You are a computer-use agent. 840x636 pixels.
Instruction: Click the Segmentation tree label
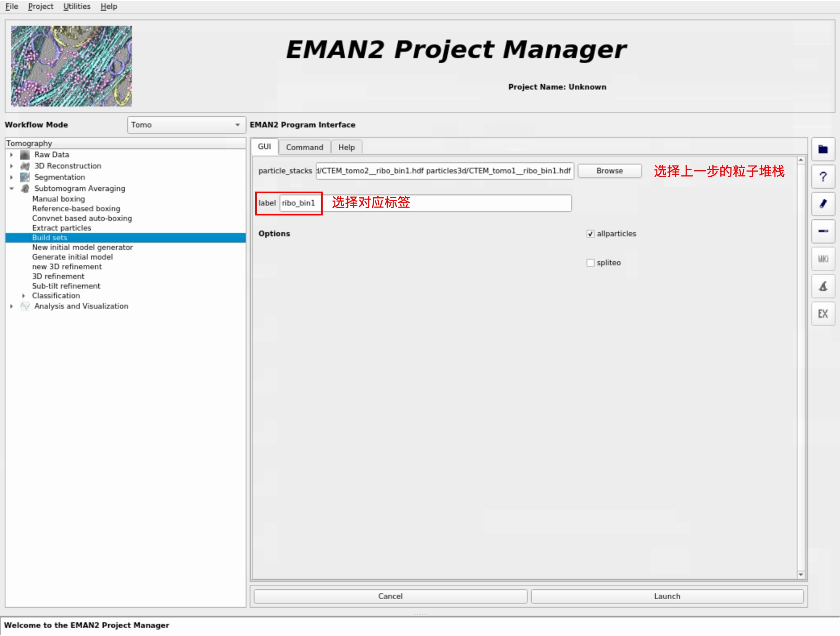pos(59,177)
